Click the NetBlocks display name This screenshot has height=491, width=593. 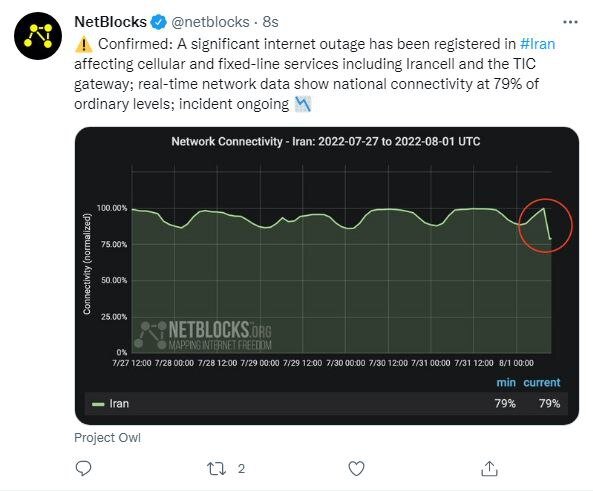coord(110,22)
